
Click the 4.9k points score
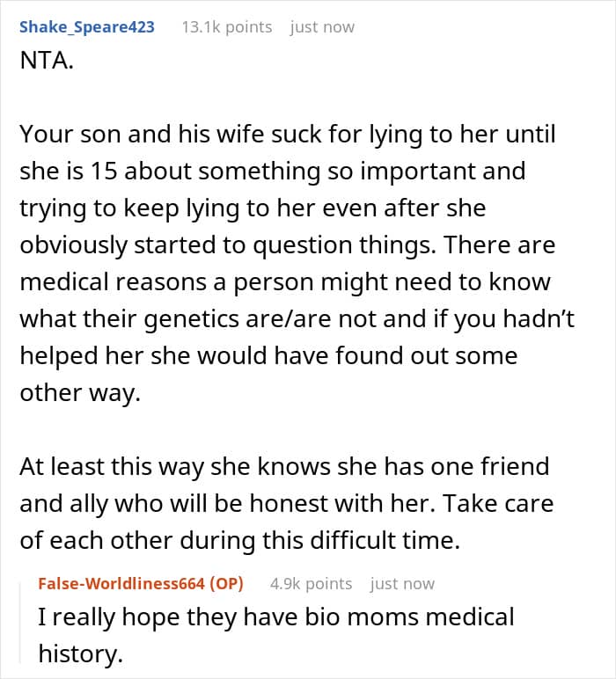[x=311, y=583]
